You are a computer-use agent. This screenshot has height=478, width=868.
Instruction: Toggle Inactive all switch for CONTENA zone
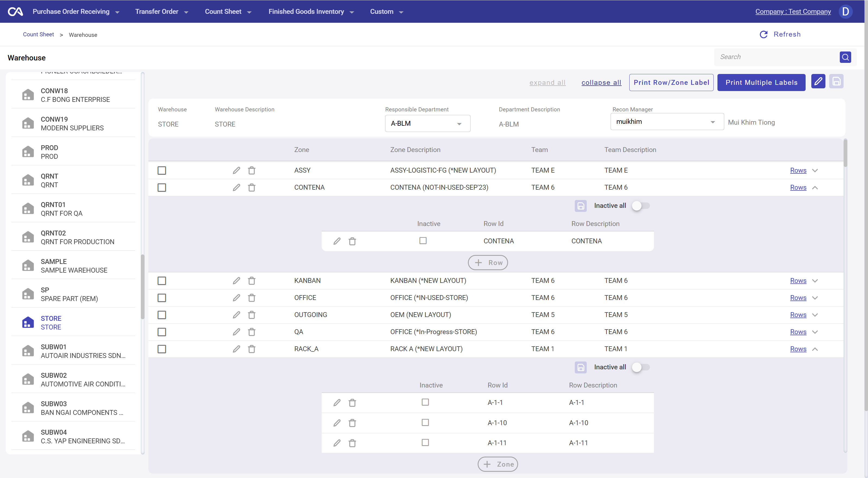pyautogui.click(x=640, y=206)
